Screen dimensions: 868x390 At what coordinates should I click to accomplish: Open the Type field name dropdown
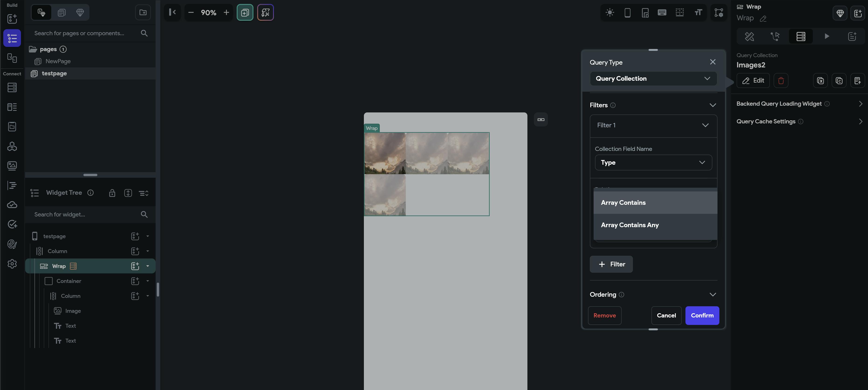pyautogui.click(x=653, y=163)
